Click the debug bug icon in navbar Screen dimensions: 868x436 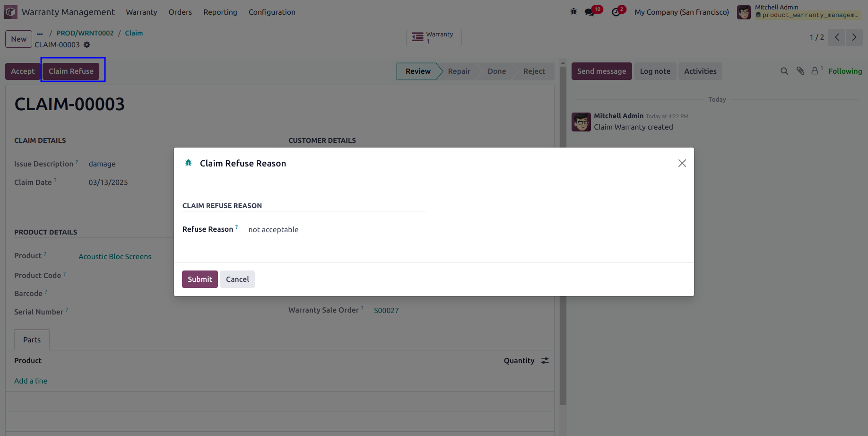(x=573, y=12)
